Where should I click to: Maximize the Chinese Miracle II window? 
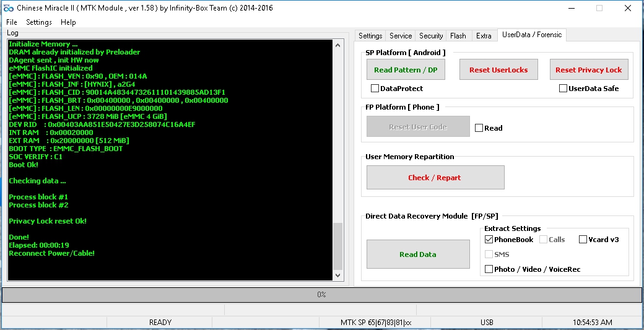[x=599, y=8]
